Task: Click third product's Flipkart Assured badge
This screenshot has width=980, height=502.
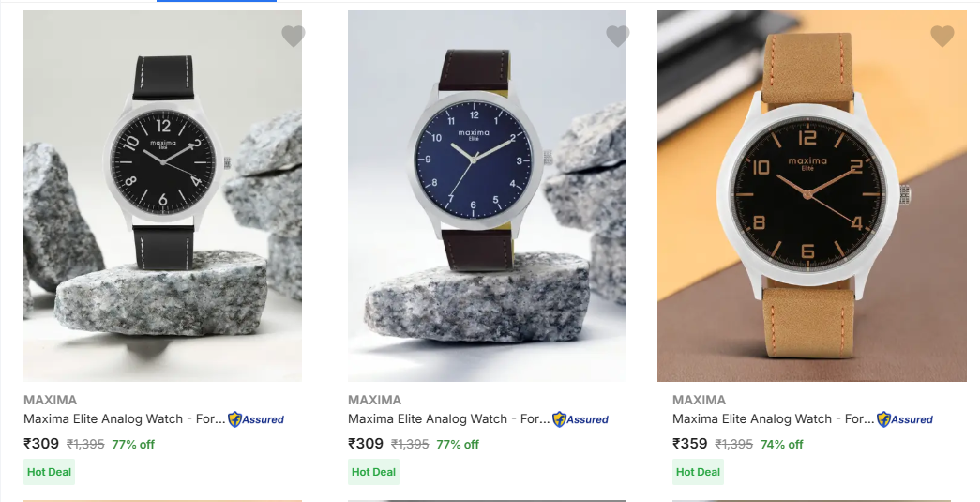Action: pyautogui.click(x=904, y=419)
